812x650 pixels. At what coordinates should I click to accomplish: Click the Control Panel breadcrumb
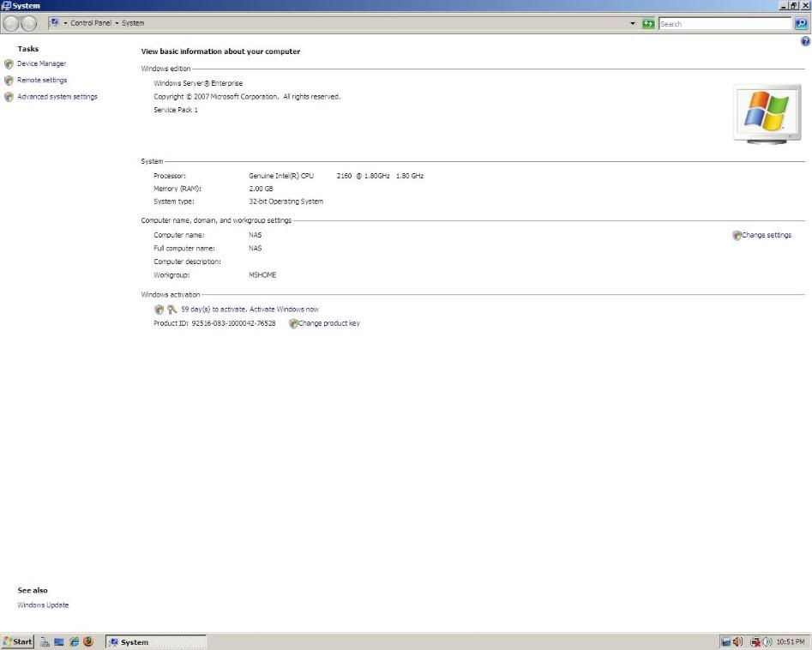click(x=91, y=23)
